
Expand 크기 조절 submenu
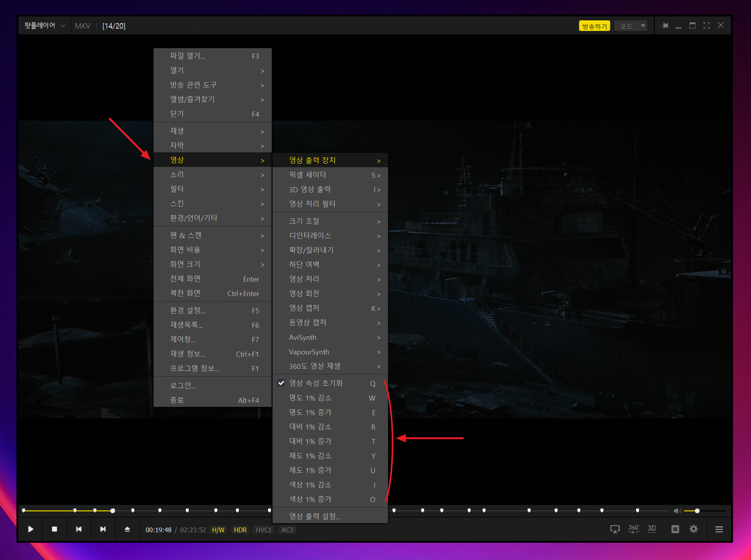330,221
